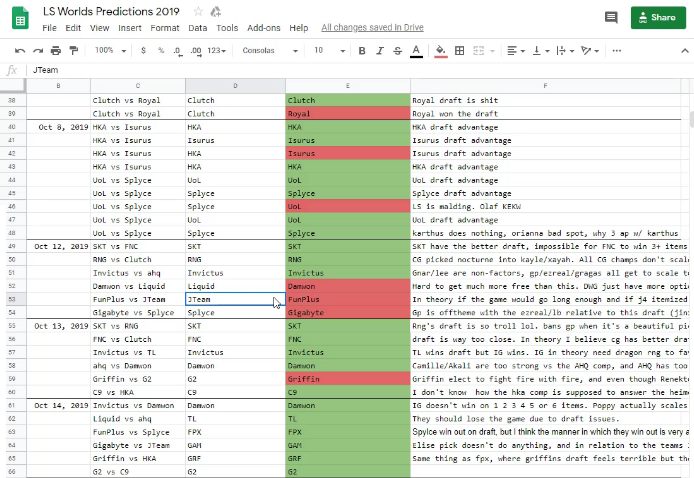Click the move to folder icon
The height and width of the screenshot is (478, 694).
(216, 12)
